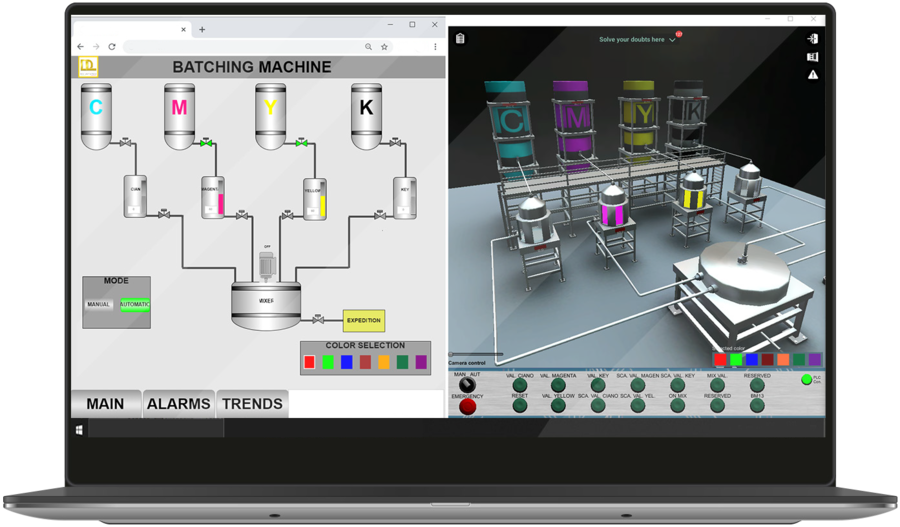Click the EXPEDITION button
The width and height of the screenshot is (900, 527).
pyautogui.click(x=364, y=320)
